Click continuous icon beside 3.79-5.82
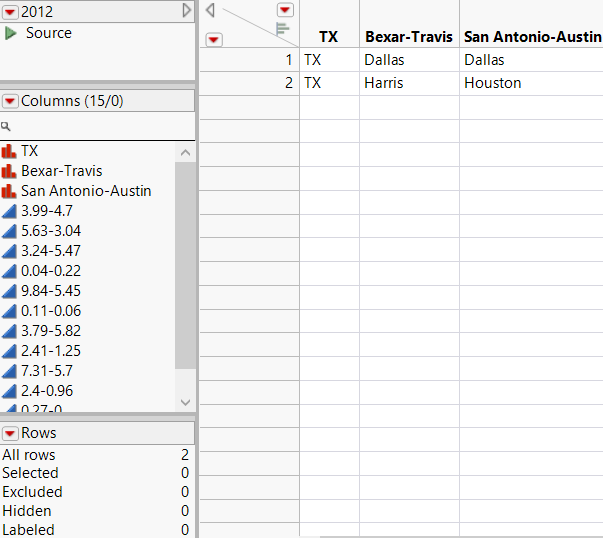The width and height of the screenshot is (603, 538). [x=9, y=331]
